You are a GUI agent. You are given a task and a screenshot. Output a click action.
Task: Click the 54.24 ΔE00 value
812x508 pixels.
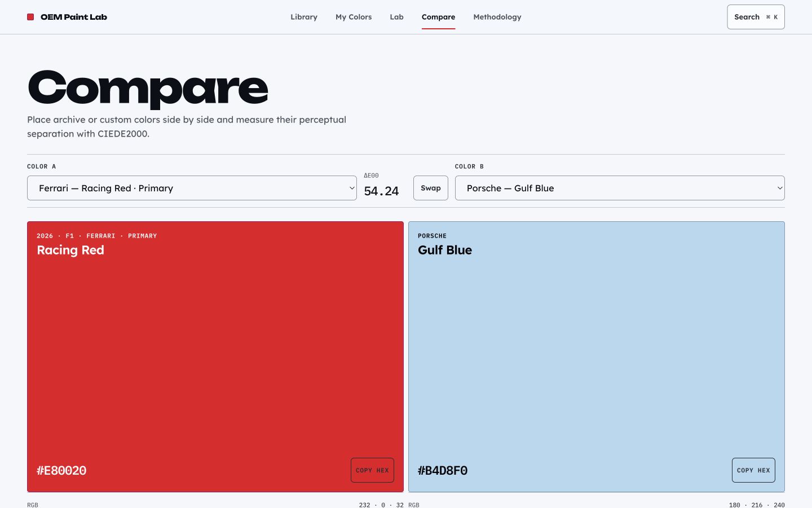tap(381, 191)
